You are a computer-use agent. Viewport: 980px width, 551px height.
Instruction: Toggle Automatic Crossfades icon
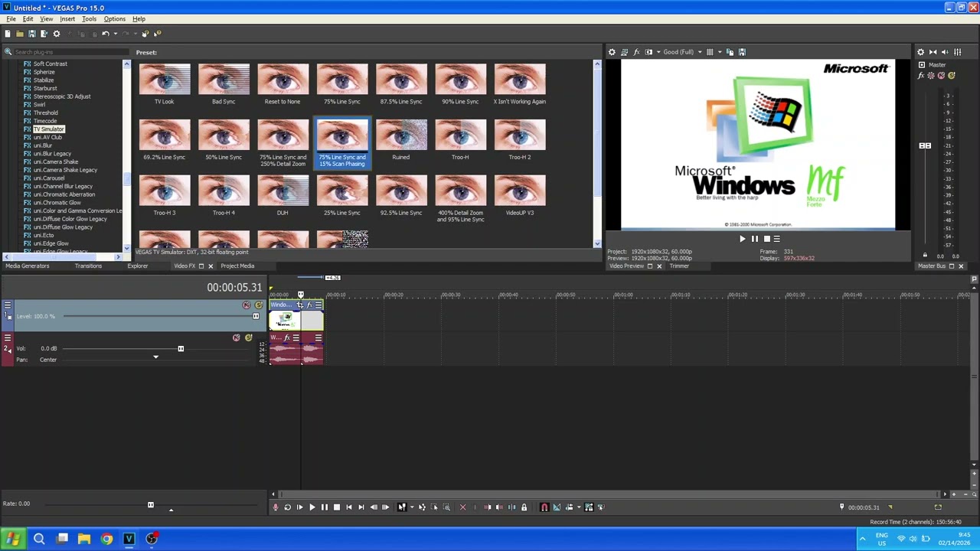(x=557, y=507)
